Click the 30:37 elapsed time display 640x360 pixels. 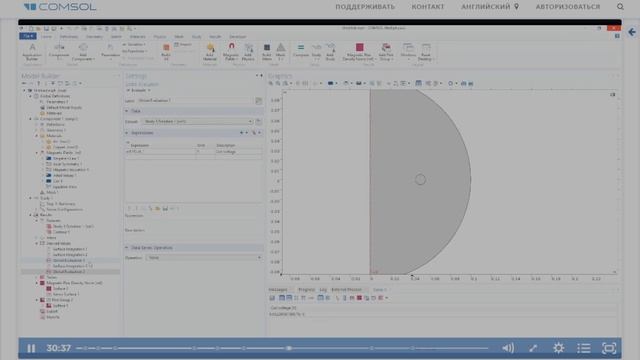click(58, 348)
